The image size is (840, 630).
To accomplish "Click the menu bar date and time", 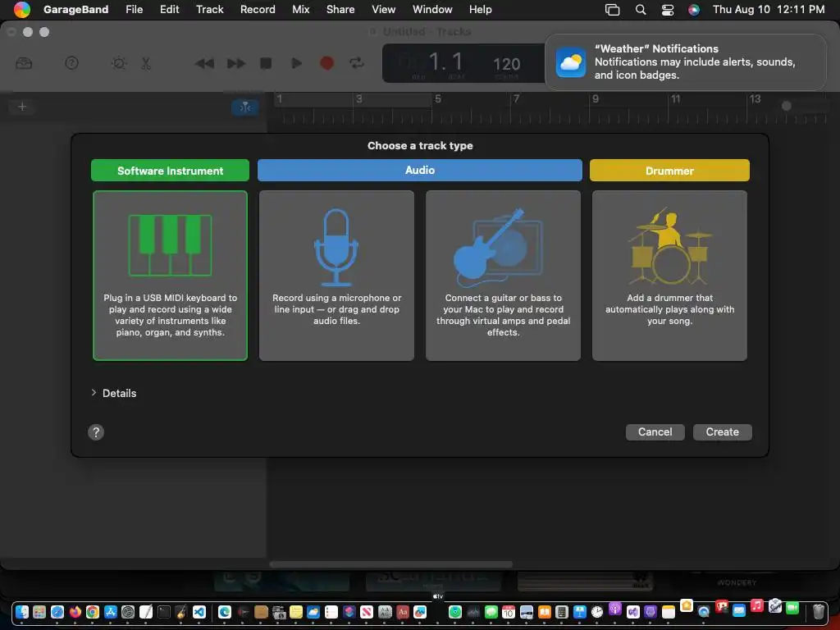I will click(x=768, y=10).
